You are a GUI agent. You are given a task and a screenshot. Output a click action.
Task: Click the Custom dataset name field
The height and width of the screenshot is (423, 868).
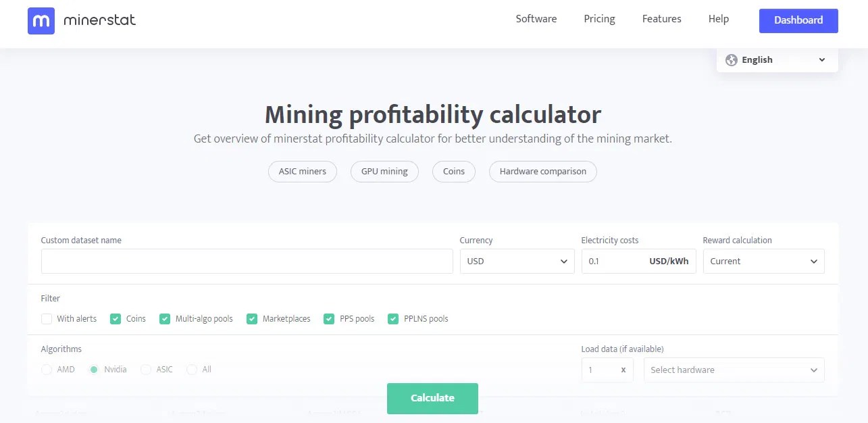click(x=247, y=261)
